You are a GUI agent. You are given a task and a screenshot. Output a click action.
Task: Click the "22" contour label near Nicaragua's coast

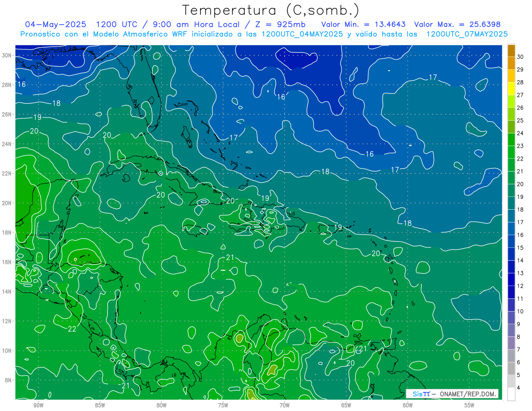(x=72, y=329)
